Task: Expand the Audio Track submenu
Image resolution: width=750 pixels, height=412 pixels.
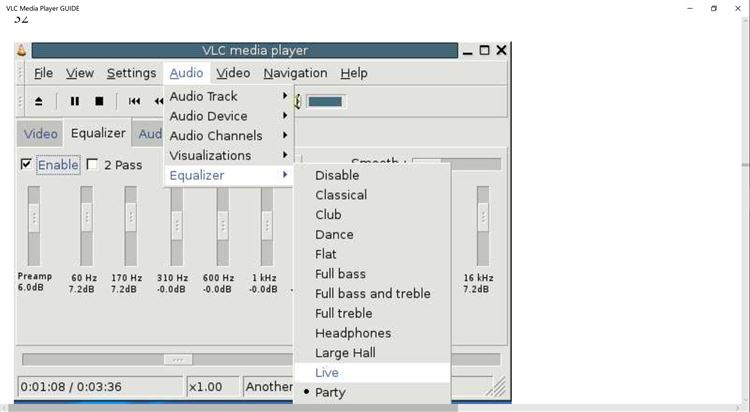Action: point(228,96)
